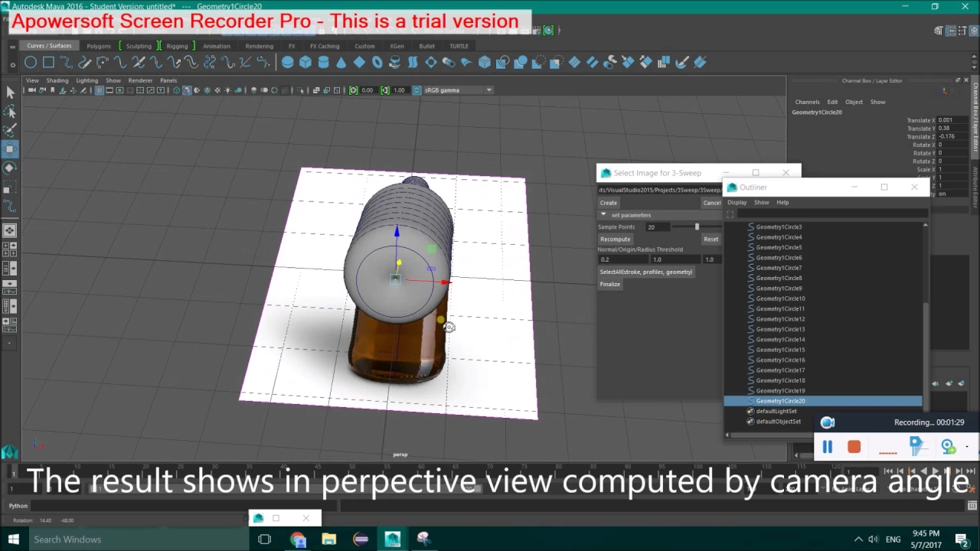Click the recorder spotlight add icon
The image size is (980, 551).
tap(949, 446)
